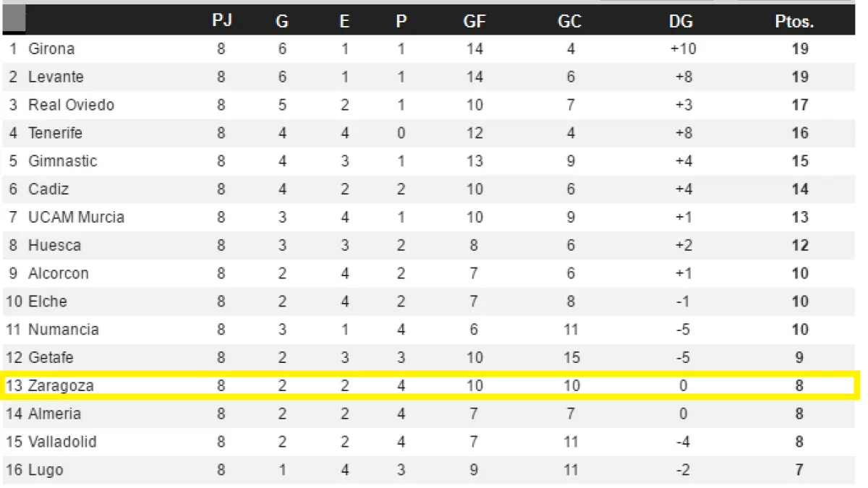Screen dimensions: 868x488
Task: Click the GF column header
Action: click(x=475, y=22)
